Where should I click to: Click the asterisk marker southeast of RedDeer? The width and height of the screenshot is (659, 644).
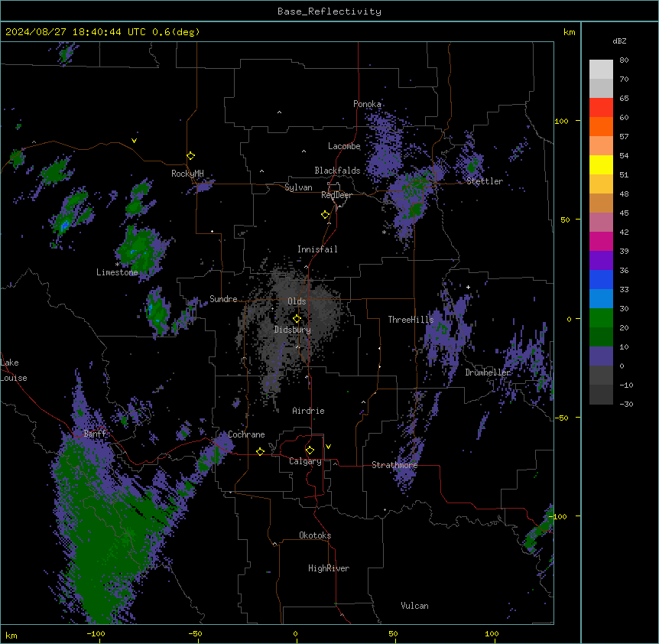(384, 233)
